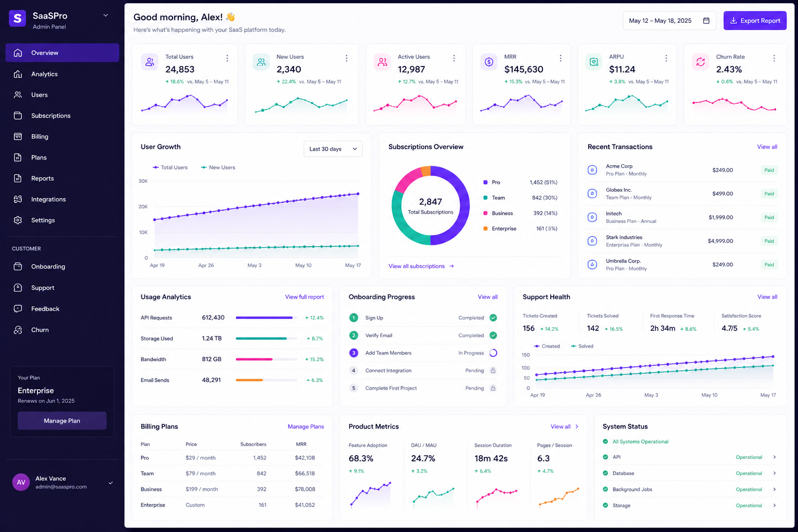Click the Feedback chat icon in the sidebar
Screen dimensions: 798x532
(18, 309)
